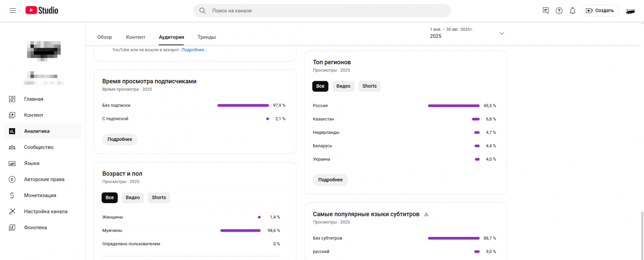Click the warning icon beside subtitle languages
Viewport: 644px width, 260px height.
426,214
